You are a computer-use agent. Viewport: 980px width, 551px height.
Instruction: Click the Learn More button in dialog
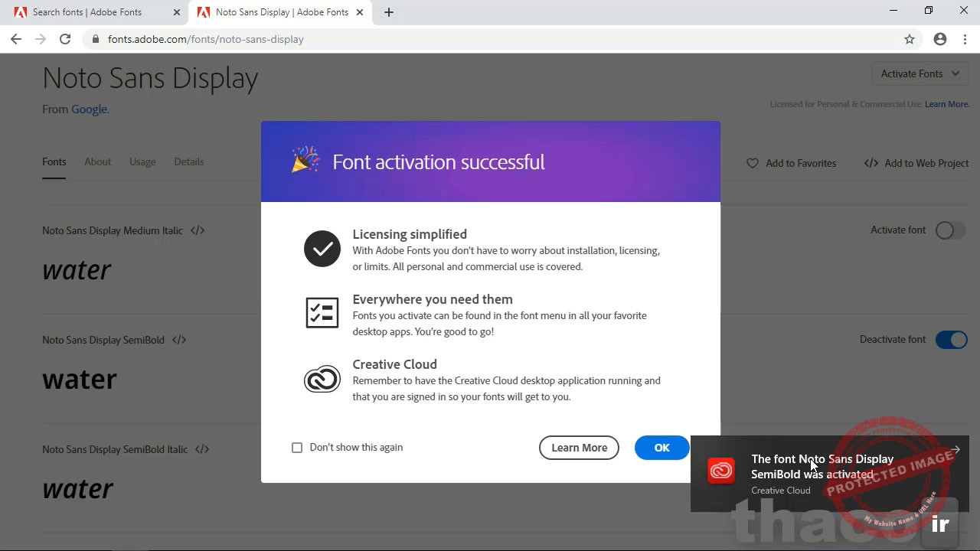pyautogui.click(x=579, y=448)
